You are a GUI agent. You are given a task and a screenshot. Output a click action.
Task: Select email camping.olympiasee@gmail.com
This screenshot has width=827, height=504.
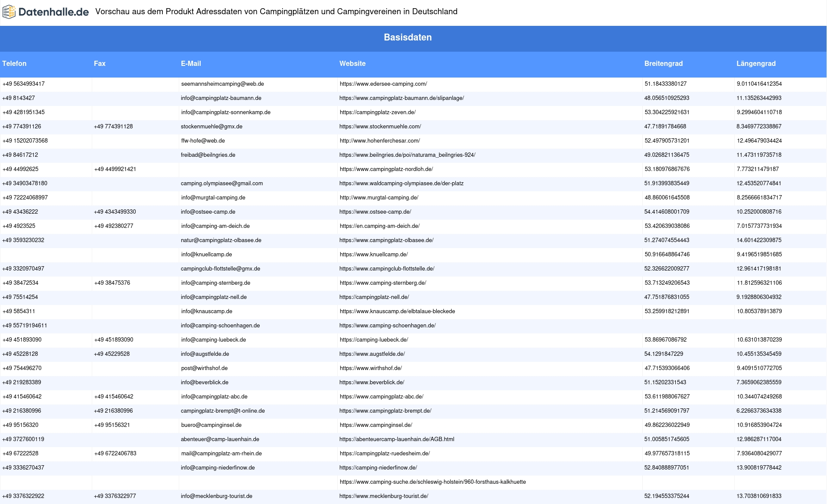click(x=222, y=184)
